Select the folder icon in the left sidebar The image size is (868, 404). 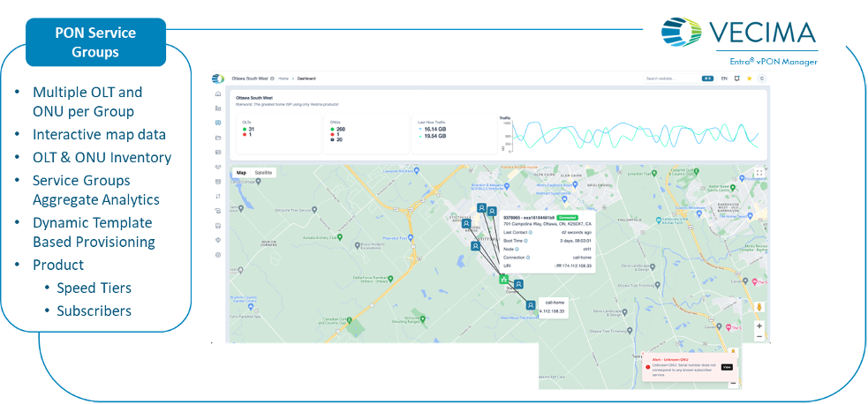[218, 138]
